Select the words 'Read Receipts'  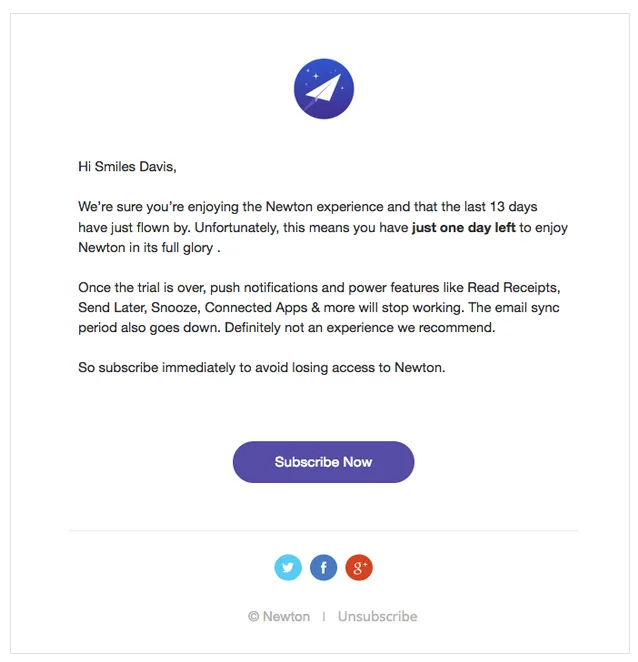(x=514, y=288)
